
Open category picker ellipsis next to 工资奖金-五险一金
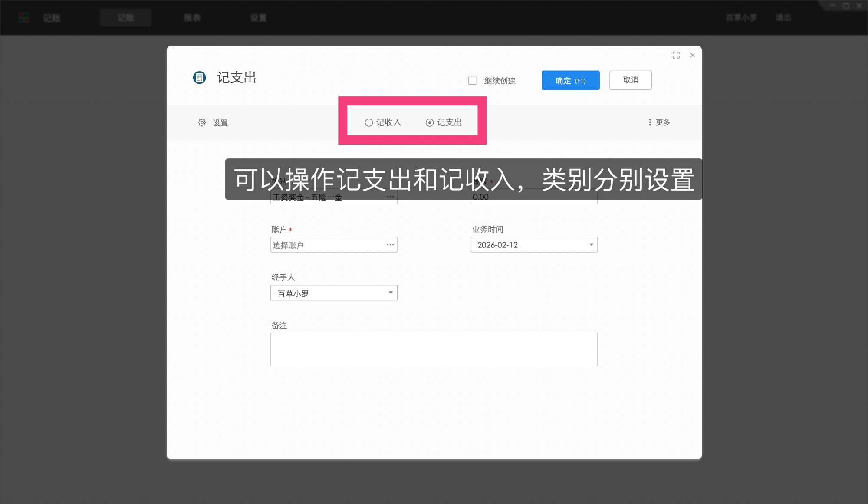(x=390, y=196)
